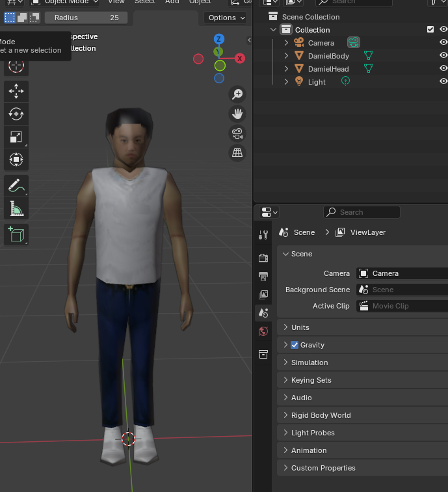Screen dimensions: 448x492
Task: Expand the Audio panel
Action: (x=363, y=398)
